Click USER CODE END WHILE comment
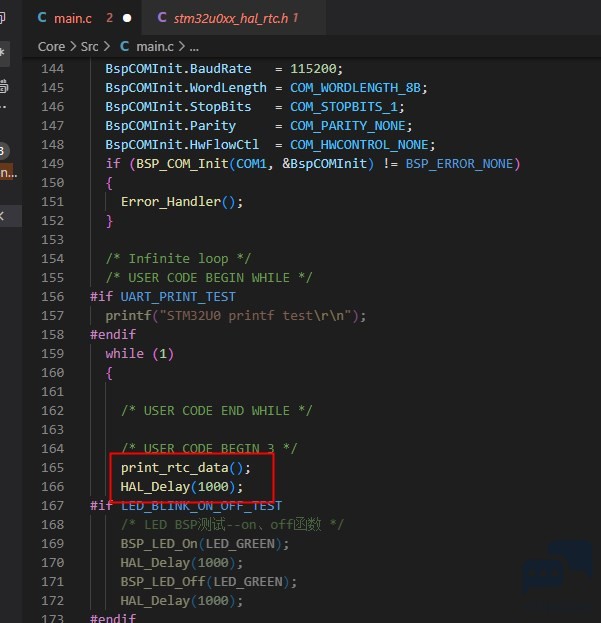 (216, 411)
